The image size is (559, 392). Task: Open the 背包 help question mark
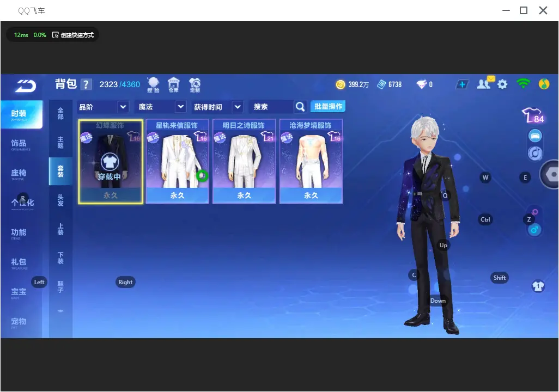[86, 84]
